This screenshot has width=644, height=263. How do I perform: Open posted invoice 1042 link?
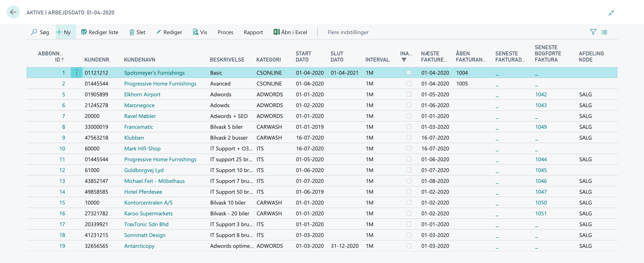tap(541, 94)
